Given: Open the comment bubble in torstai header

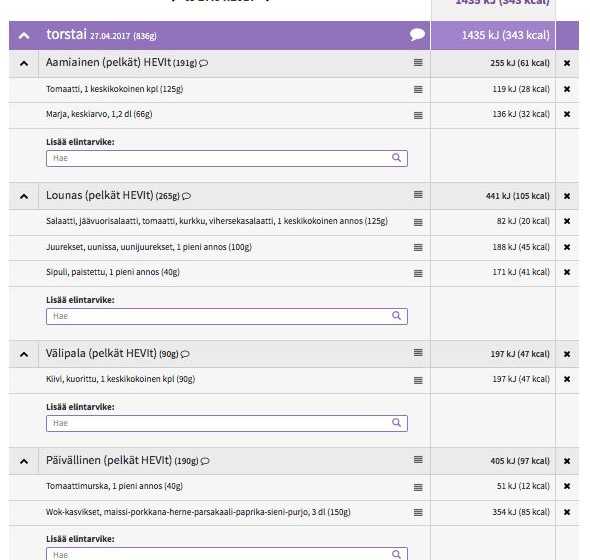Looking at the screenshot, I should (417, 35).
